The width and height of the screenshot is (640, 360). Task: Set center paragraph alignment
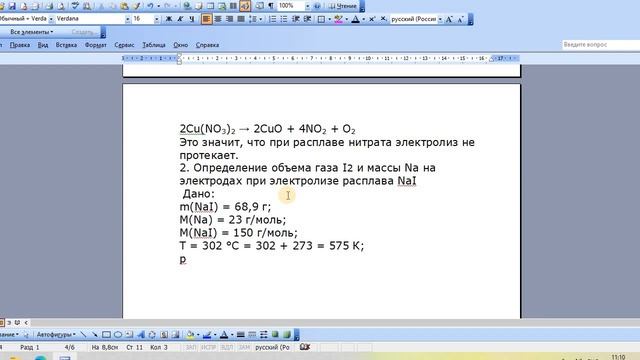tap(218, 19)
